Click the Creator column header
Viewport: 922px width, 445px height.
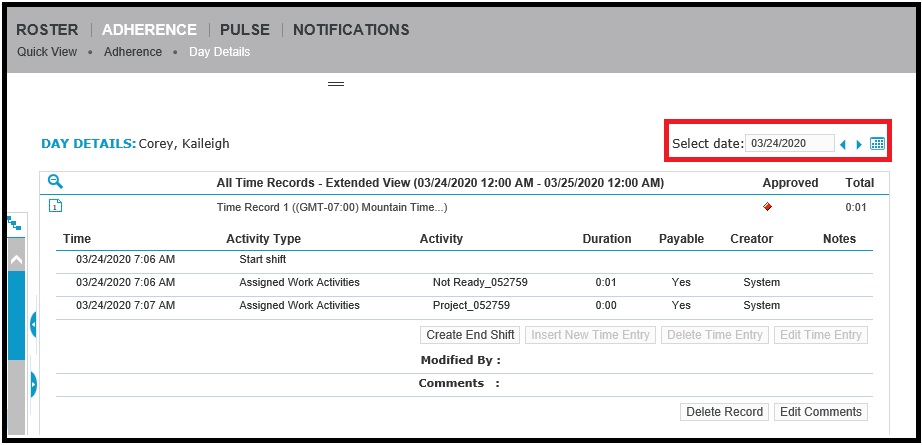[751, 239]
